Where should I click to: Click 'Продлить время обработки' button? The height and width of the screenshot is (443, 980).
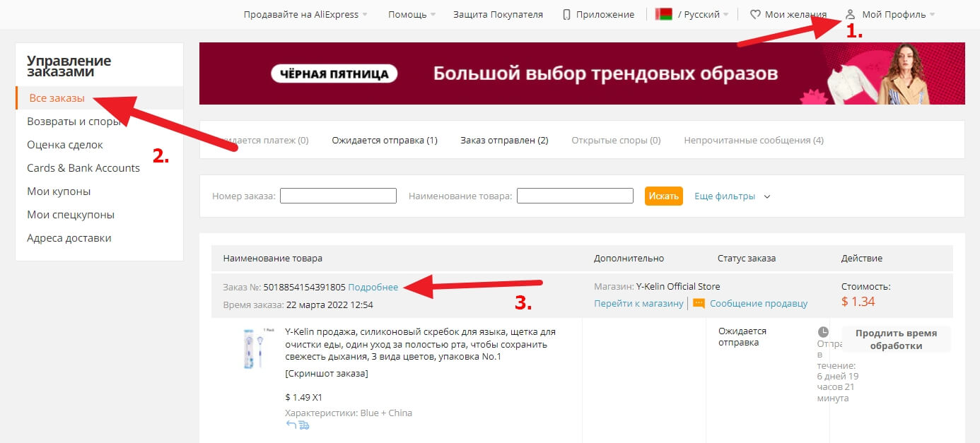(x=896, y=339)
